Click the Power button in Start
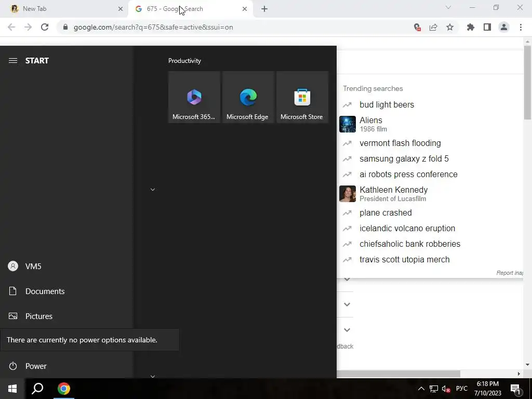 (x=66, y=366)
